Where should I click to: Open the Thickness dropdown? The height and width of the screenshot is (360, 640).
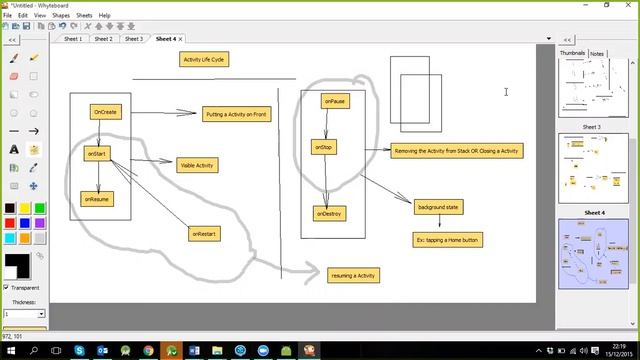tap(41, 314)
